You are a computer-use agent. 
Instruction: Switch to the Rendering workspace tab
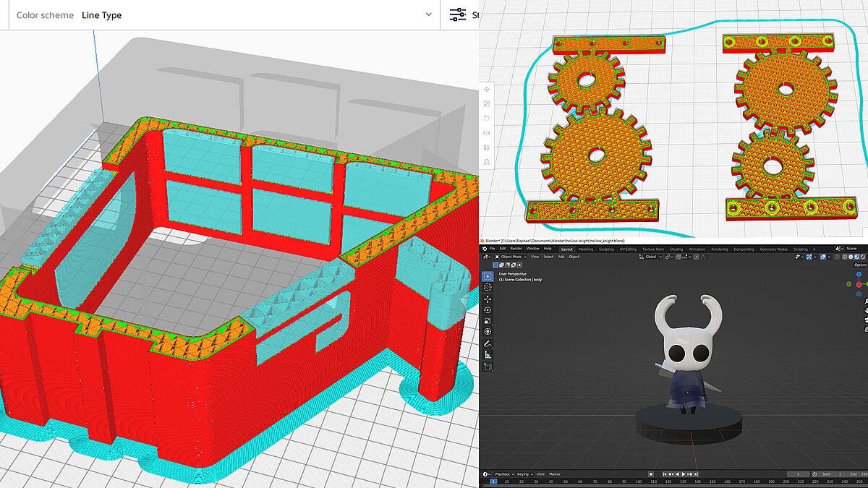[720, 249]
